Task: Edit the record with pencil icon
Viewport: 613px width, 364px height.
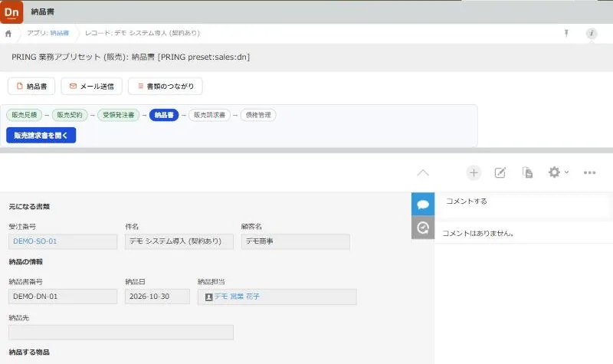Action: [500, 172]
